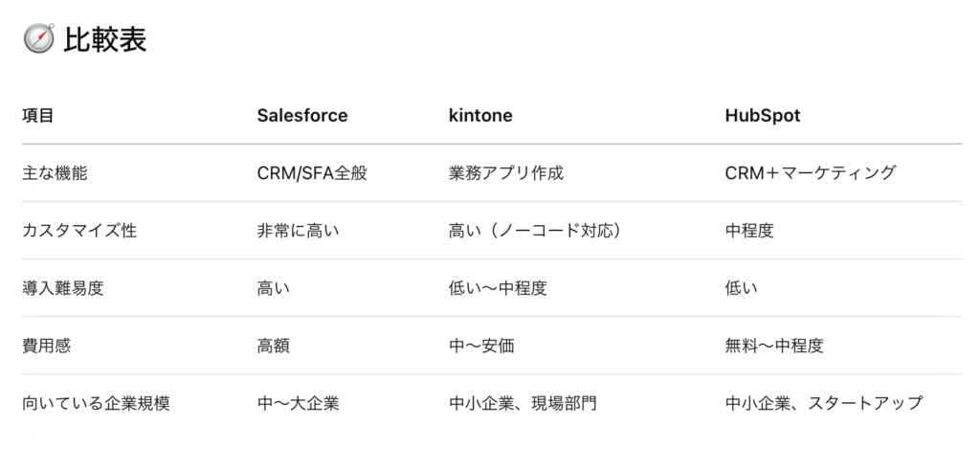
Task: Click the 低い〜中程度 cell
Action: [498, 288]
